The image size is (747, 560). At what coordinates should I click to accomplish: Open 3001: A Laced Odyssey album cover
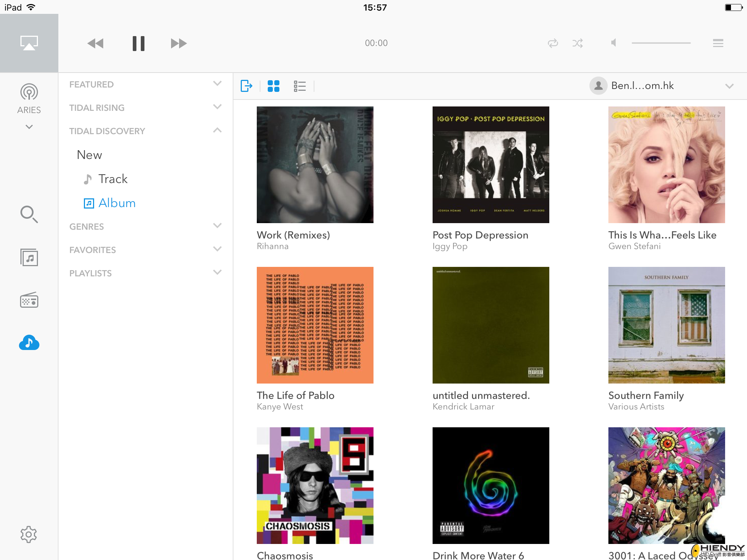click(x=667, y=486)
